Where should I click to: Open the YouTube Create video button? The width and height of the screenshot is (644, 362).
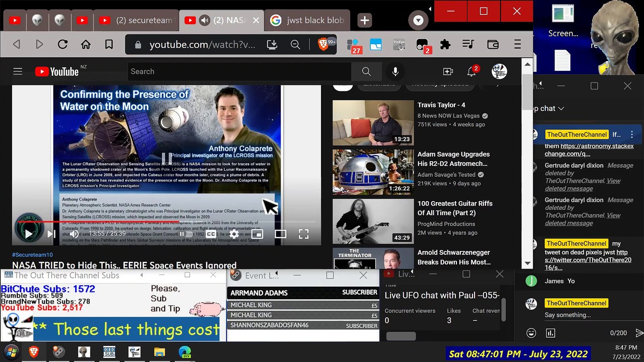(x=448, y=71)
